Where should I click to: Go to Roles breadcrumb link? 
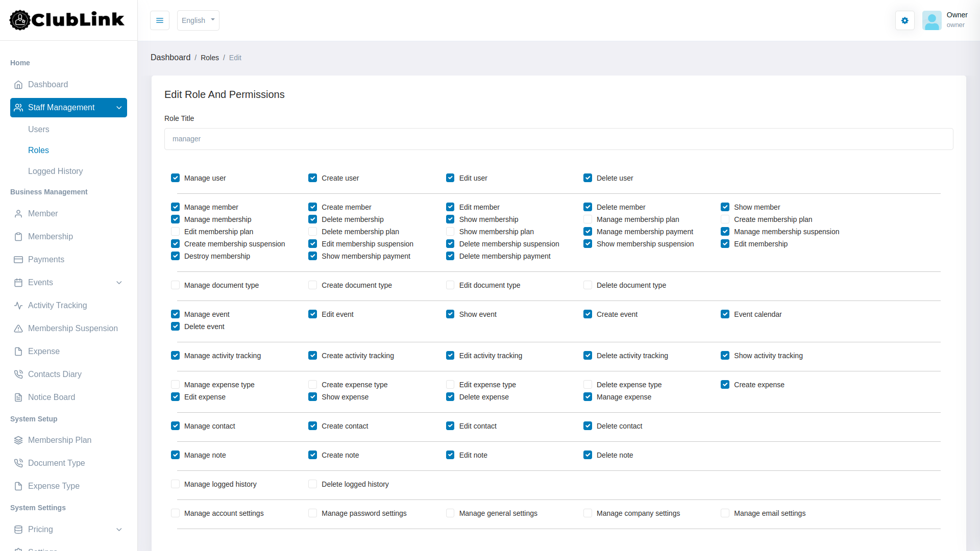click(209, 58)
